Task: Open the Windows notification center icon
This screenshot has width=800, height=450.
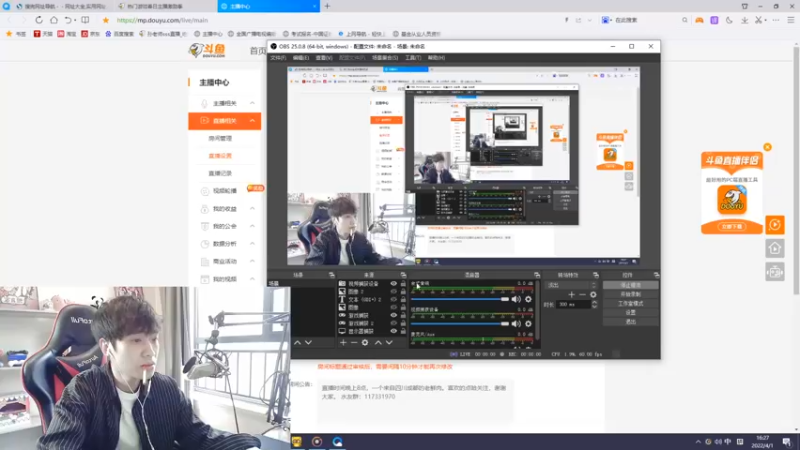Action: pos(787,441)
